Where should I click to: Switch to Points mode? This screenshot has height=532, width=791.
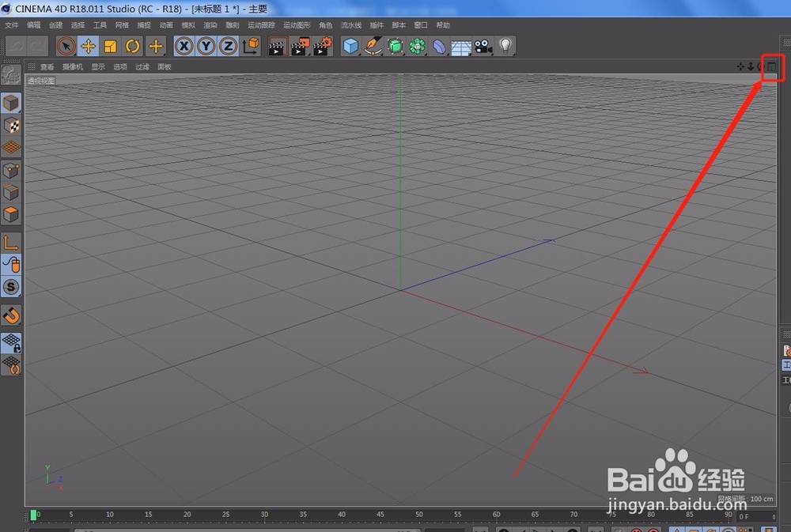pyautogui.click(x=10, y=171)
